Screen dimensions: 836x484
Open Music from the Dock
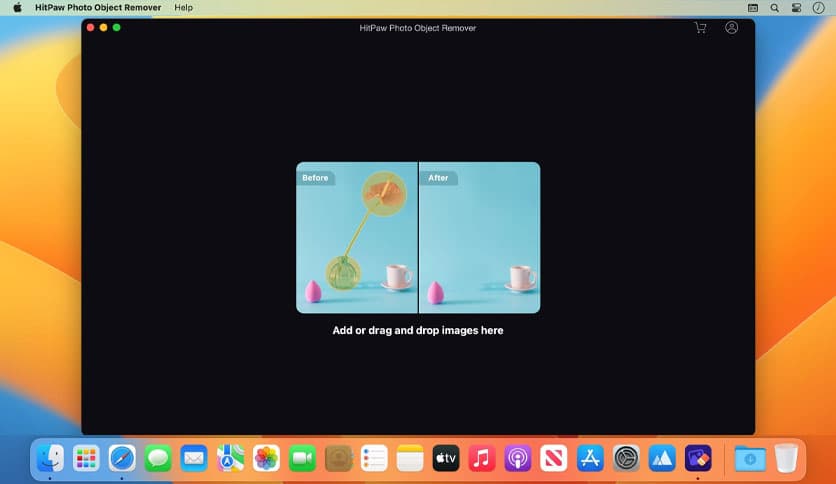point(482,458)
